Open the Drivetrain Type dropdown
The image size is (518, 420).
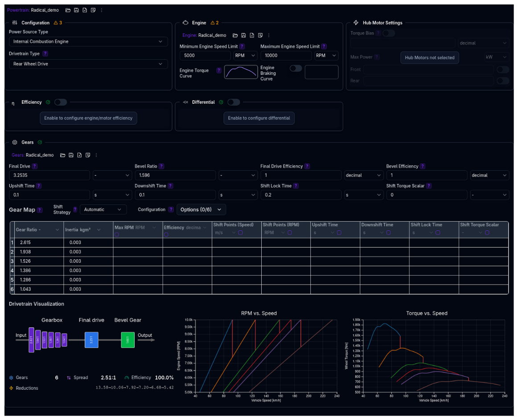click(88, 64)
